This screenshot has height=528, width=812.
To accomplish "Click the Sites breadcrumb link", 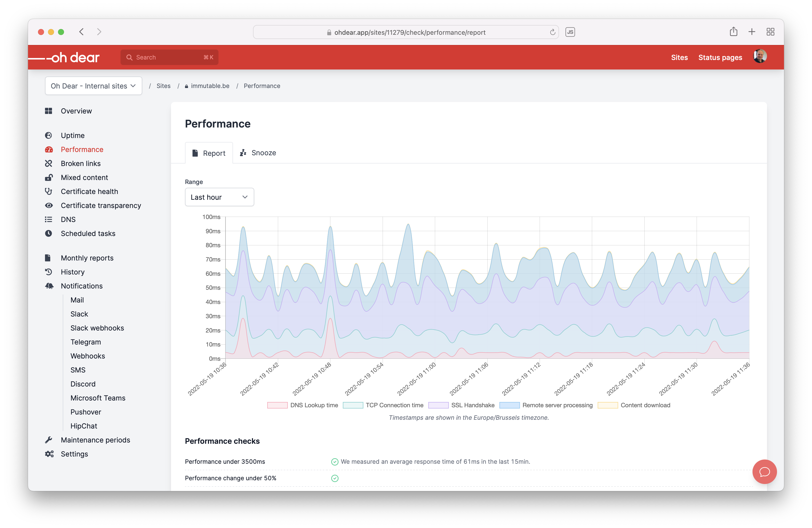I will [x=163, y=86].
